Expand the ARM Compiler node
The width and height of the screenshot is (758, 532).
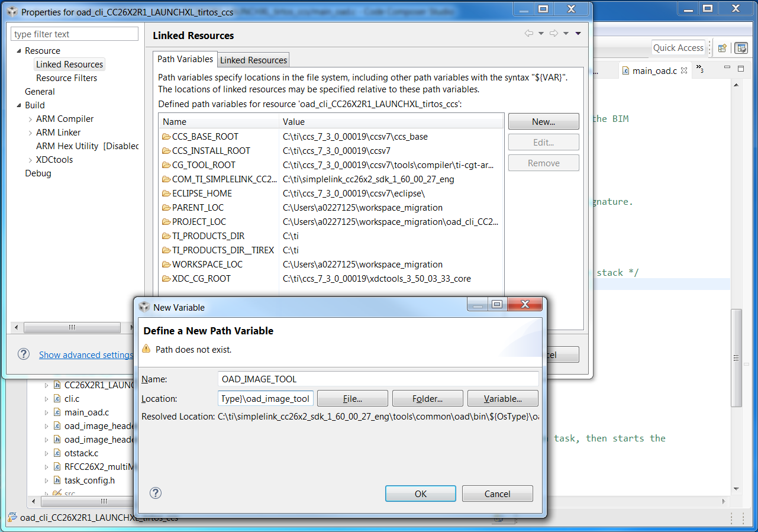(x=30, y=119)
